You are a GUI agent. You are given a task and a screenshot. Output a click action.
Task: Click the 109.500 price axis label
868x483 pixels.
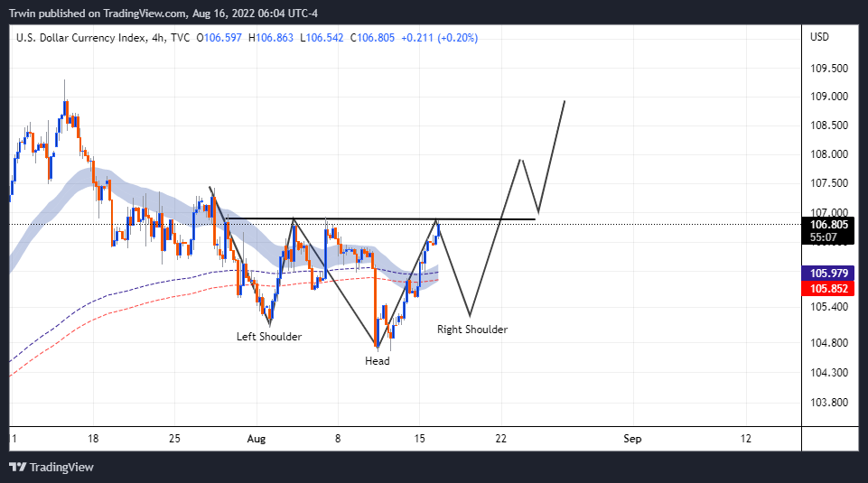pyautogui.click(x=829, y=68)
